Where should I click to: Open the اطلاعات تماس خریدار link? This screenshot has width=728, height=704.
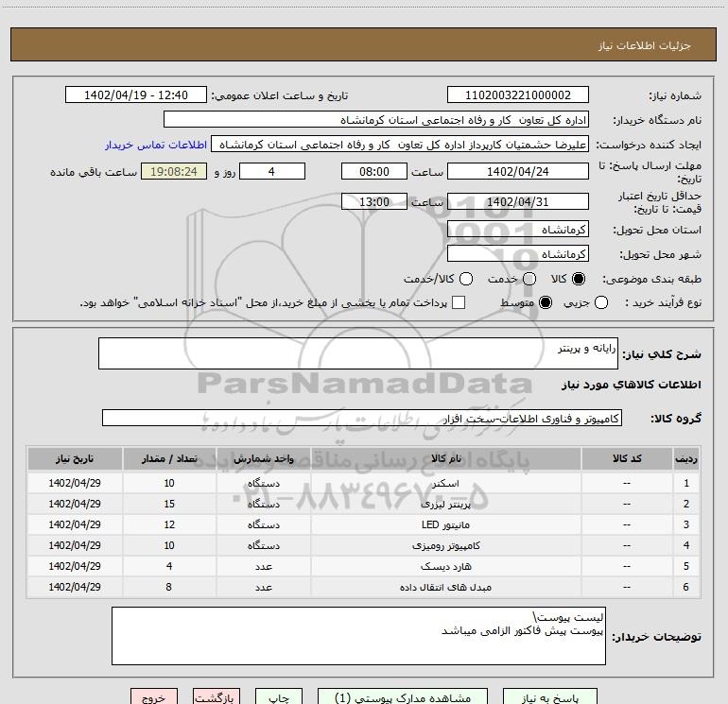tap(156, 145)
